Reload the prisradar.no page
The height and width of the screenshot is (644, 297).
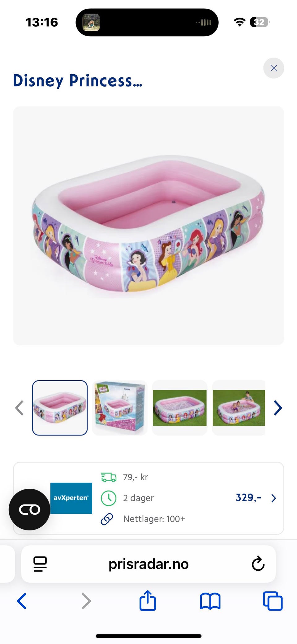point(258,564)
